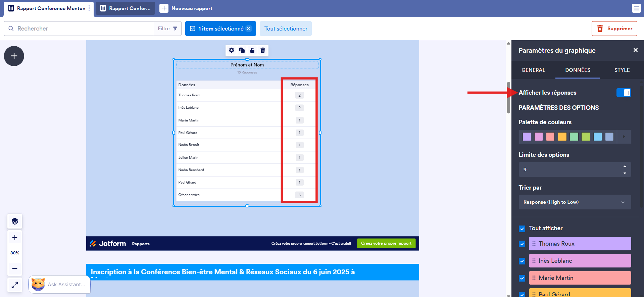This screenshot has height=297, width=644.
Task: Click the Prénom et Nom chart title
Action: [247, 65]
